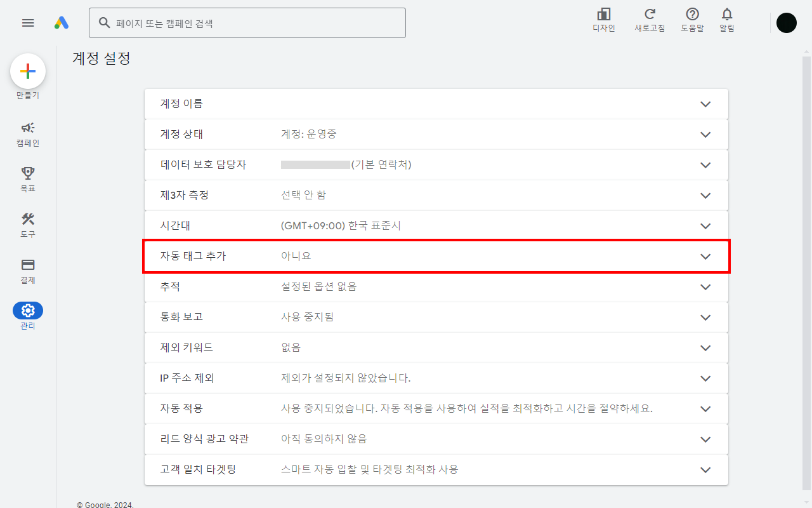The height and width of the screenshot is (508, 812).
Task: Select the 관리 settings gear icon
Action: (x=28, y=311)
